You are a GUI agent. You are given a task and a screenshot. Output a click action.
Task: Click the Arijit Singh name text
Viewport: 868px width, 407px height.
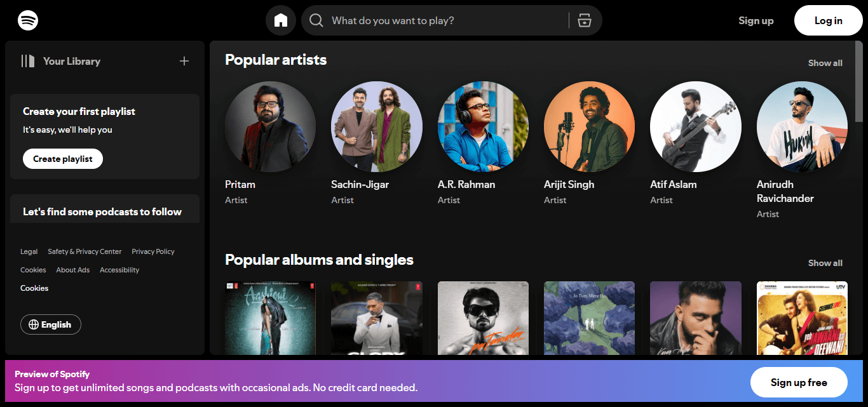pos(569,184)
